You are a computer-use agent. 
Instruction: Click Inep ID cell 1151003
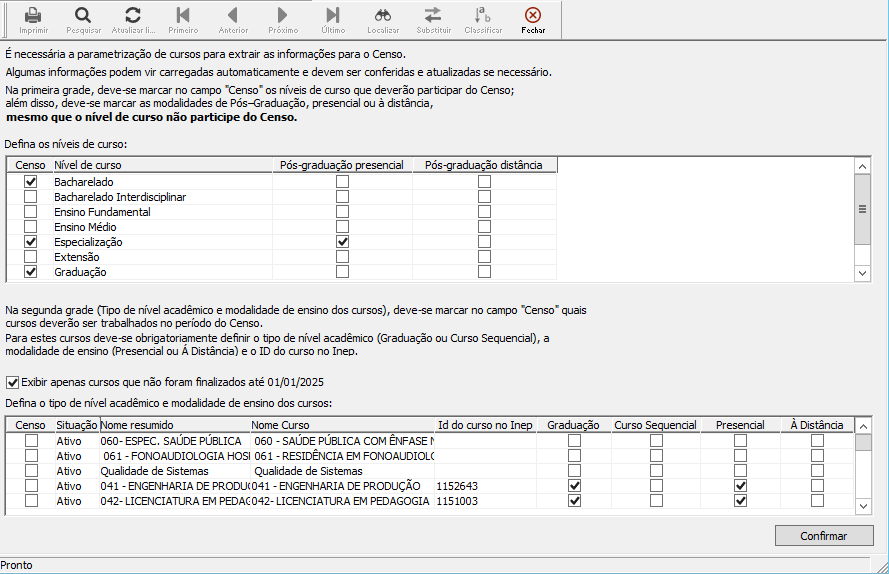(x=485, y=501)
